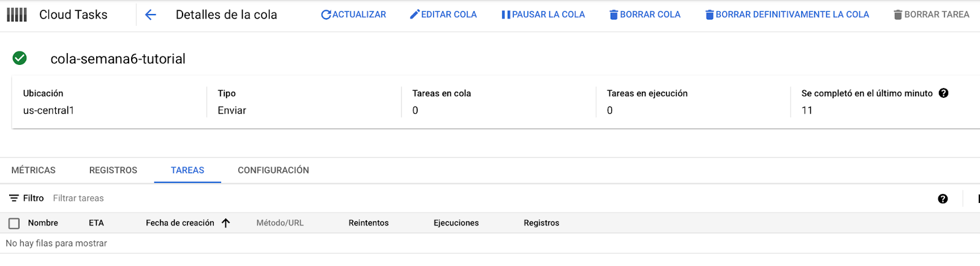Open help icon beside 'Se completó en el último minuto'
Screen dimensions: 980x266
(x=943, y=93)
